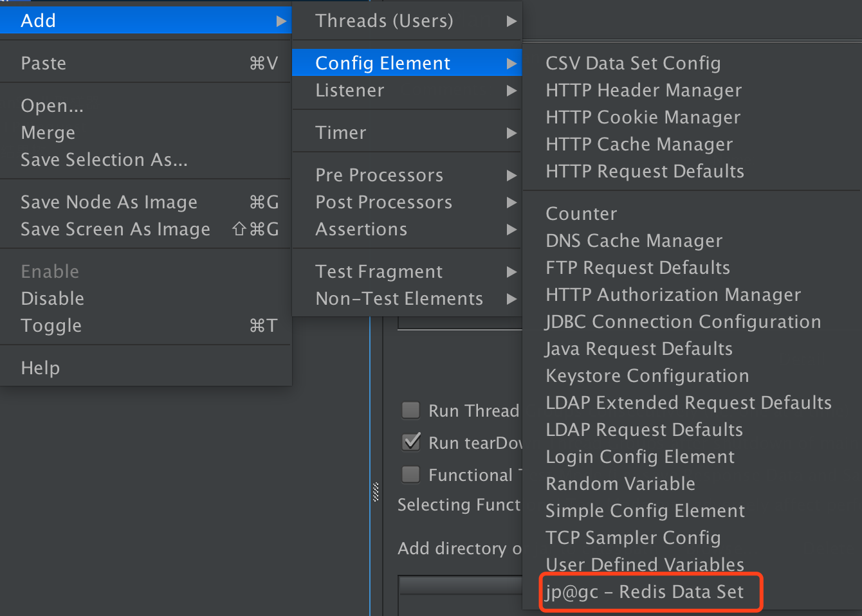Choose User Defined Variables
Viewport: 862px width, 616px height.
644,564
